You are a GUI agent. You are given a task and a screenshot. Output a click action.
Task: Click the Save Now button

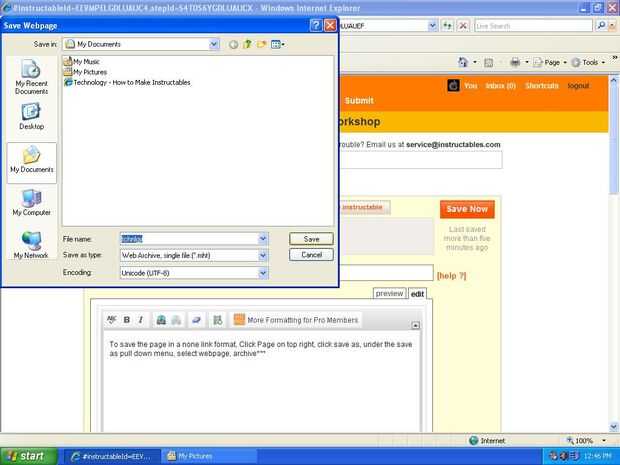(x=467, y=209)
